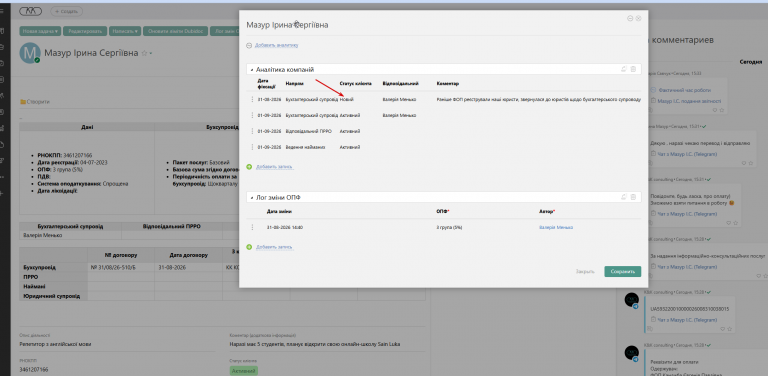Screen dimensions: 768x376
Task: Open Telegram chat link under Дякую message
Action: [687, 154]
